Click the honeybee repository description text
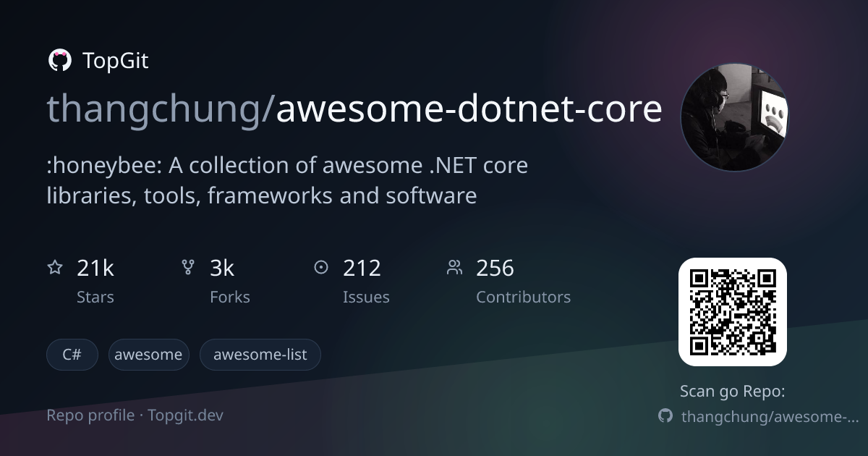868x456 pixels. (287, 180)
